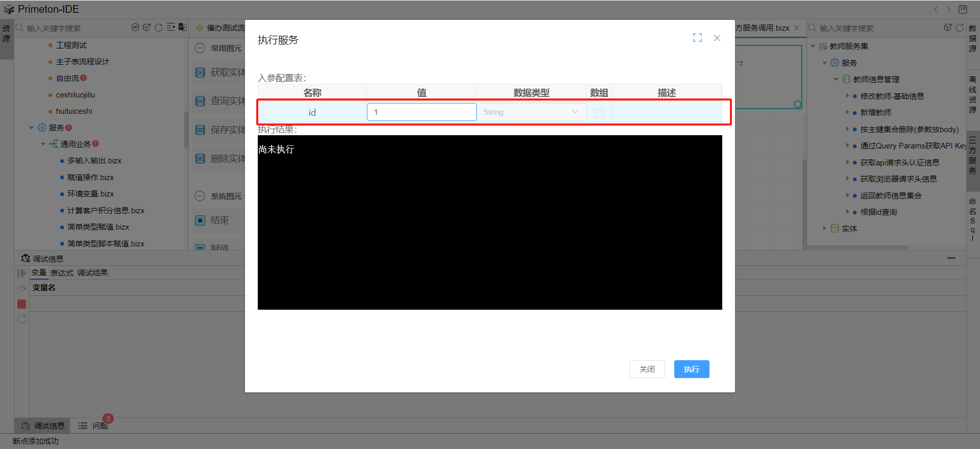
Task: Switch to the 表达式 debug tab
Action: pos(62,273)
